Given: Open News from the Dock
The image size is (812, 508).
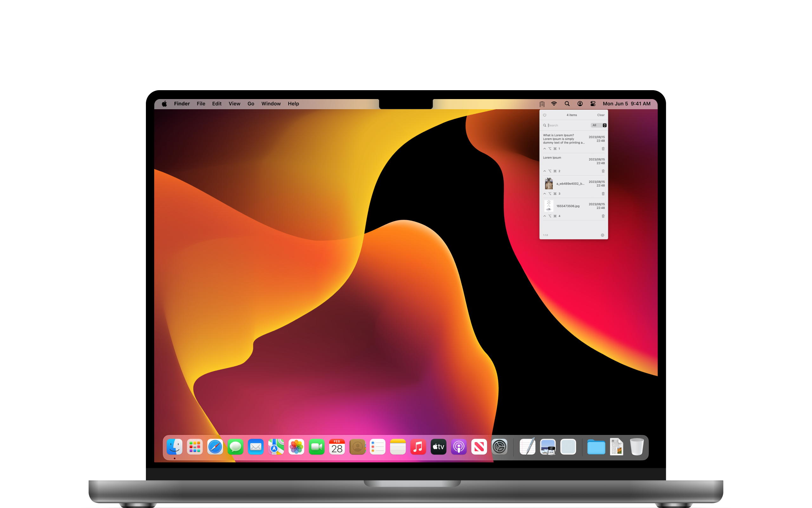Looking at the screenshot, I should point(479,447).
